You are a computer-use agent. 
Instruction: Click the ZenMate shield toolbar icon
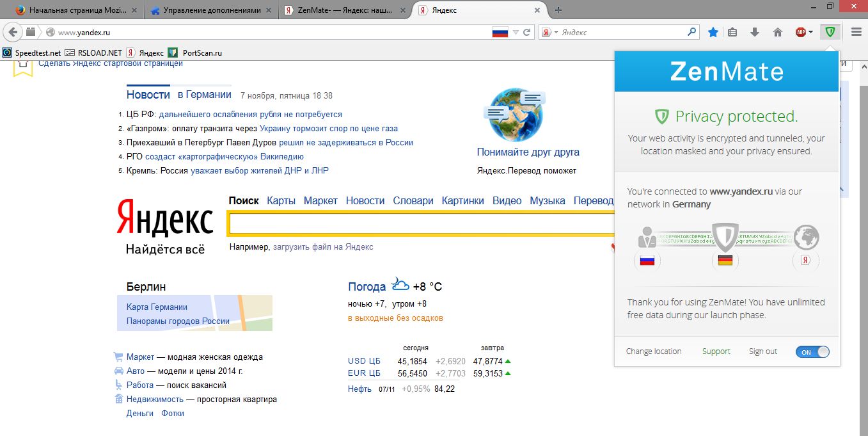click(830, 32)
